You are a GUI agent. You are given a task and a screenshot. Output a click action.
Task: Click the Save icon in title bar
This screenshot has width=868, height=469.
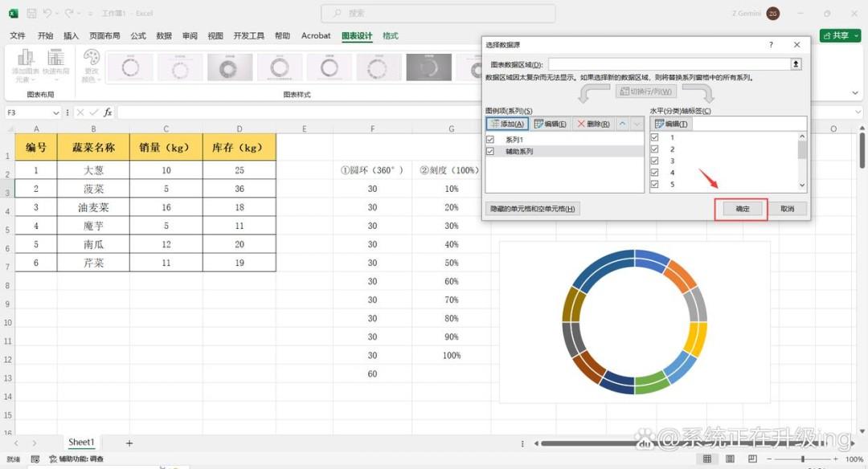[31, 14]
